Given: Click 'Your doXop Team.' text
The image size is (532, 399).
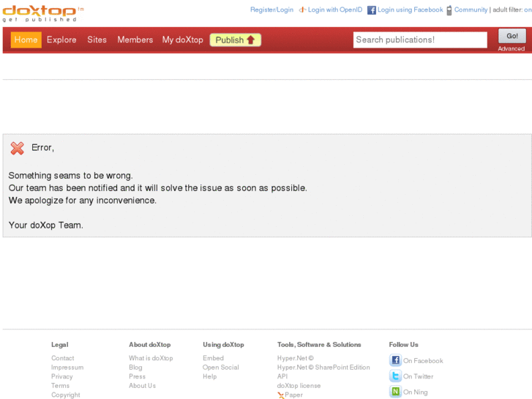Looking at the screenshot, I should [x=46, y=225].
